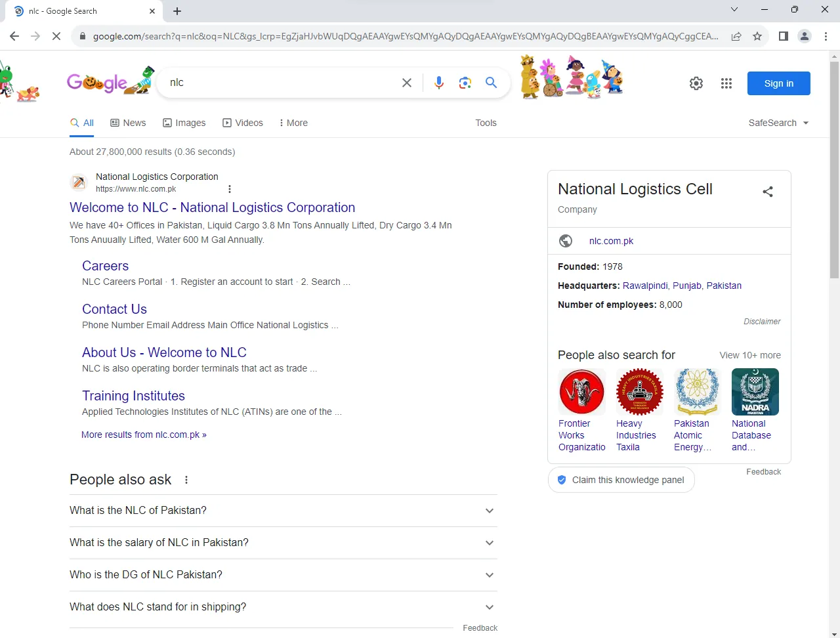Open search Tools

coord(486,123)
